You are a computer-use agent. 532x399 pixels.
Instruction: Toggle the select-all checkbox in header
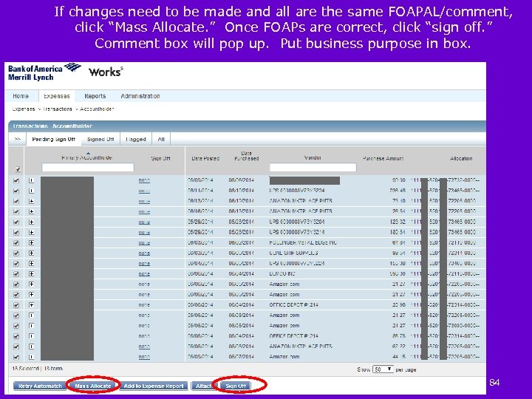click(18, 169)
